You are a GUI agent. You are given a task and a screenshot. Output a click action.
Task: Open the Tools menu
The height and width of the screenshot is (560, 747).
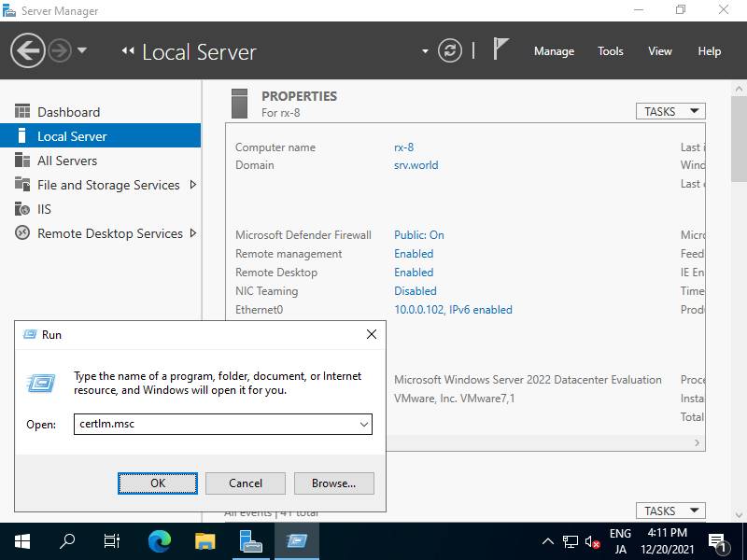pyautogui.click(x=611, y=51)
